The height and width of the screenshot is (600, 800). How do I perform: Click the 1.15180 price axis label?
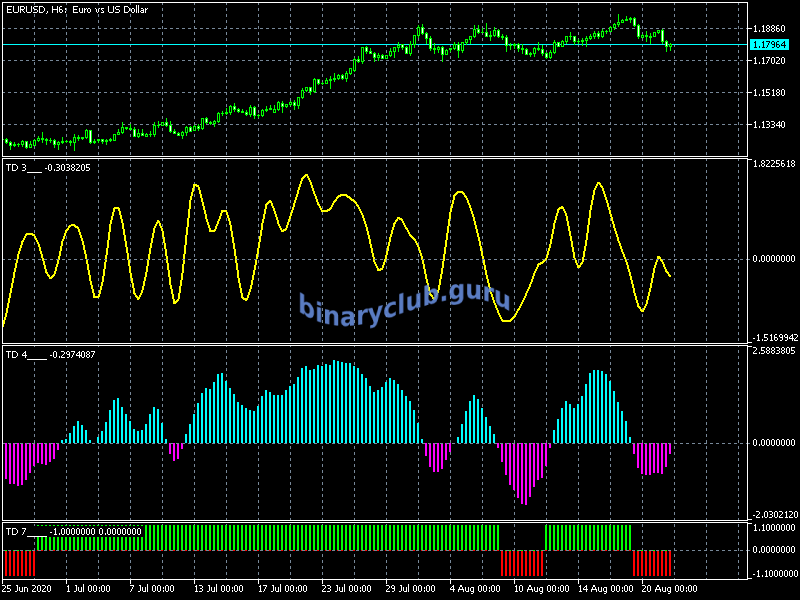(x=772, y=93)
